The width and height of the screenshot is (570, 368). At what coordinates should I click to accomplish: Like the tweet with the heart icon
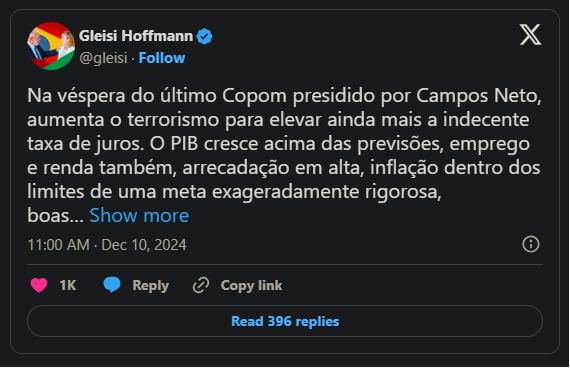(39, 285)
